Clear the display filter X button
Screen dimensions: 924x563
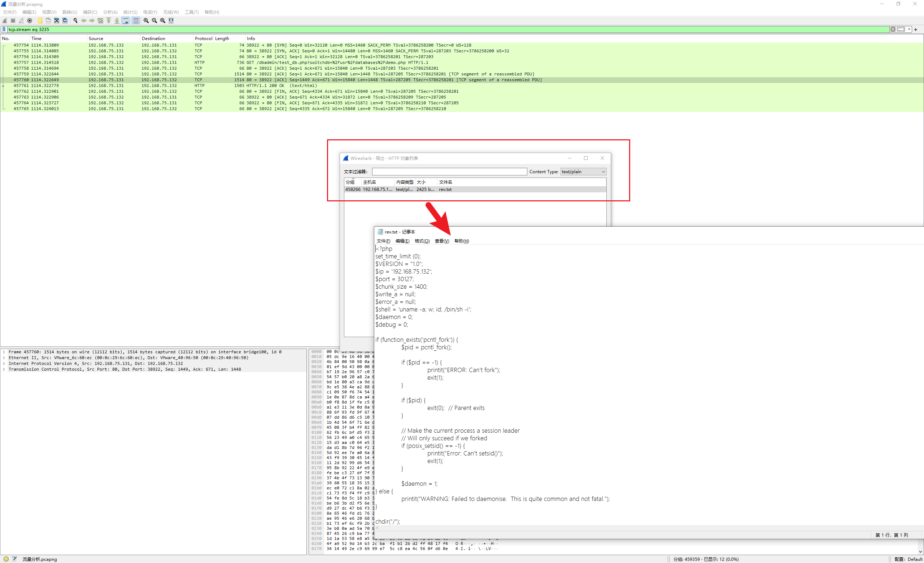[893, 29]
